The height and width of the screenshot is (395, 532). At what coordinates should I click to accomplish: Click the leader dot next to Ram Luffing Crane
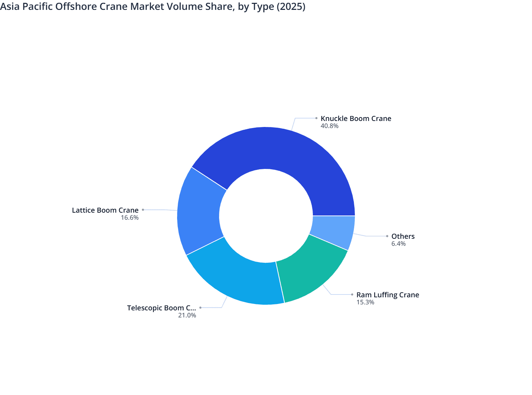click(351, 294)
